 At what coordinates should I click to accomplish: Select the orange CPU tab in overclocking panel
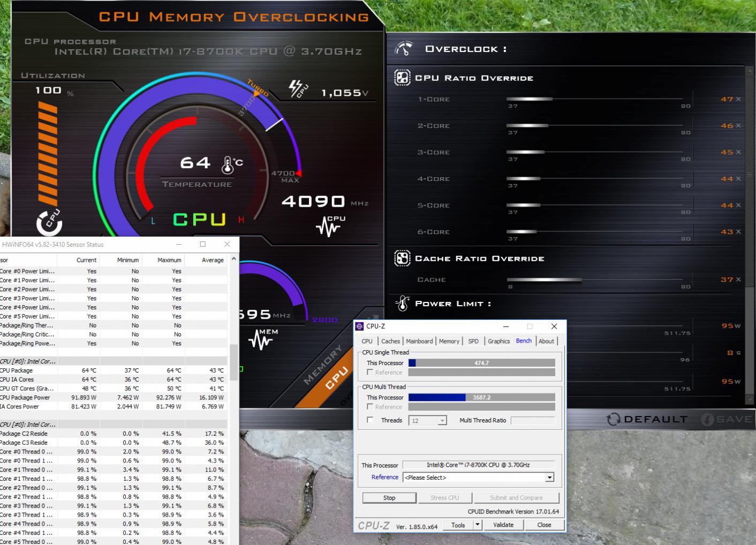pyautogui.click(x=336, y=379)
